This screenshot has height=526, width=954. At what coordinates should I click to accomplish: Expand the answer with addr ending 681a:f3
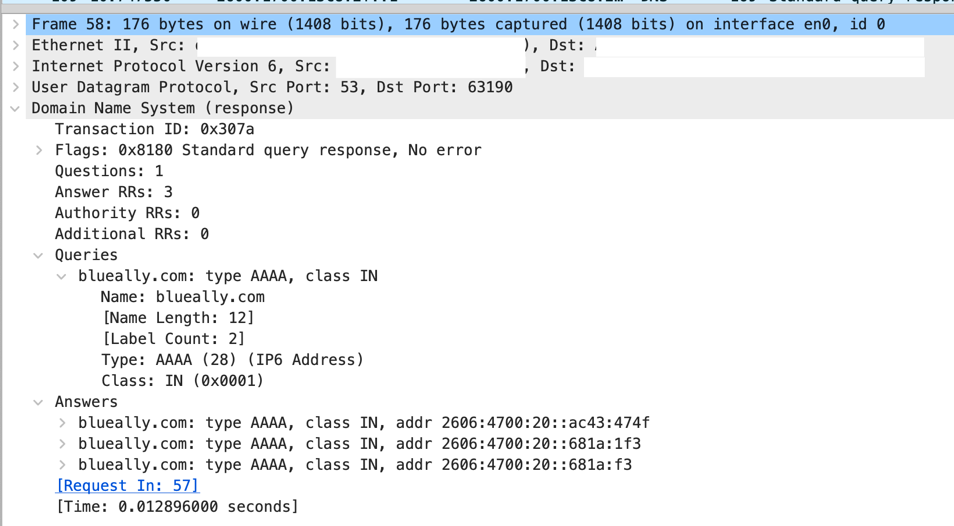(x=62, y=465)
